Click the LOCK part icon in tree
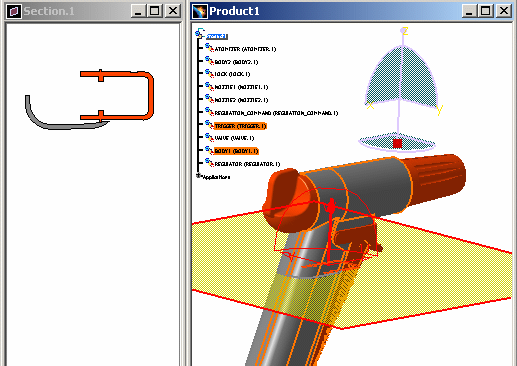 pyautogui.click(x=209, y=73)
